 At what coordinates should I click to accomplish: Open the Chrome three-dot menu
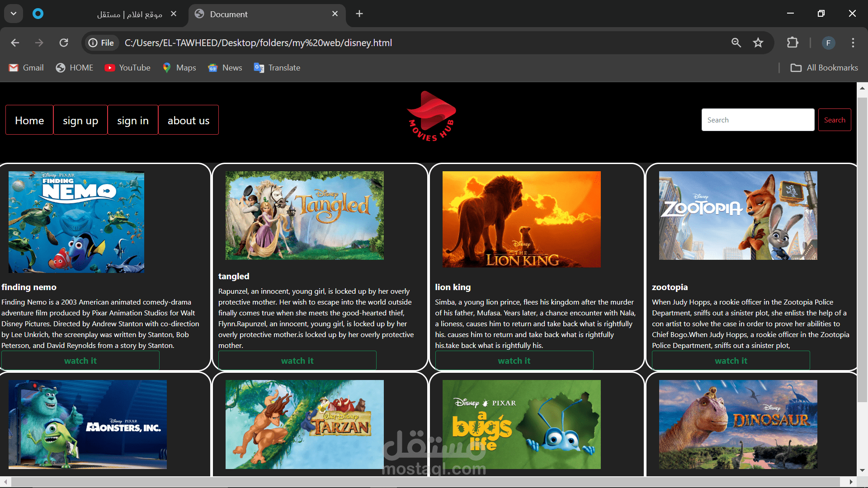(853, 43)
